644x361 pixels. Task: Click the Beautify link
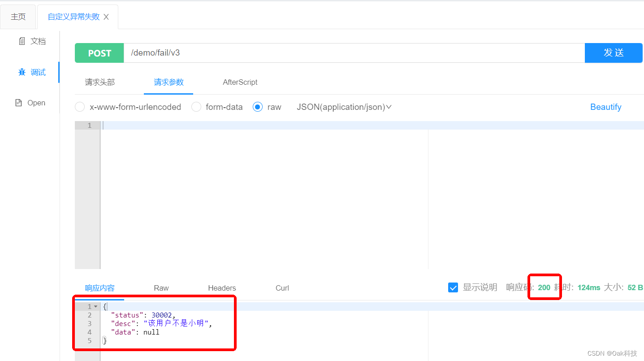point(605,107)
